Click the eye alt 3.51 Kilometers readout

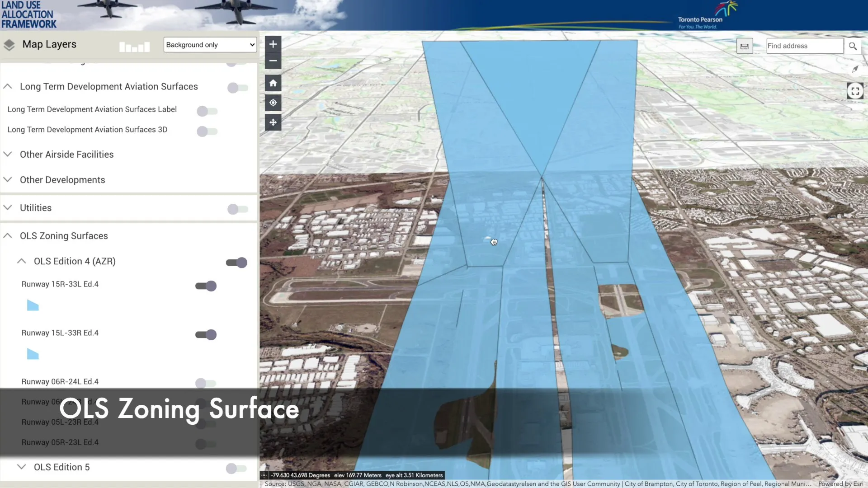(414, 475)
